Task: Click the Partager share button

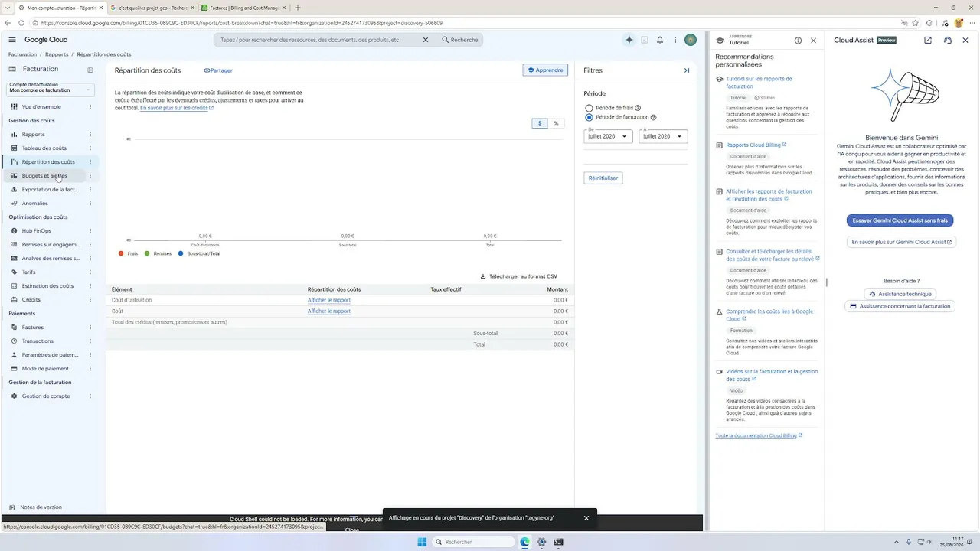Action: (218, 70)
